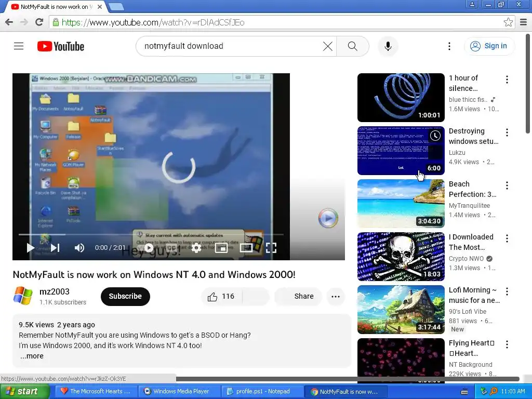
Task: Open mz2003 channel name link
Action: point(55,291)
